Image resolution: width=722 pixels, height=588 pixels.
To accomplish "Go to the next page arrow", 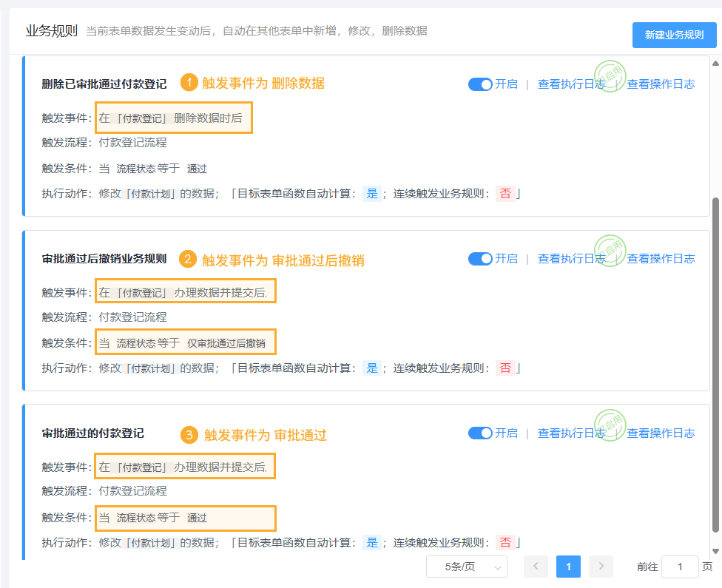I will 601,567.
